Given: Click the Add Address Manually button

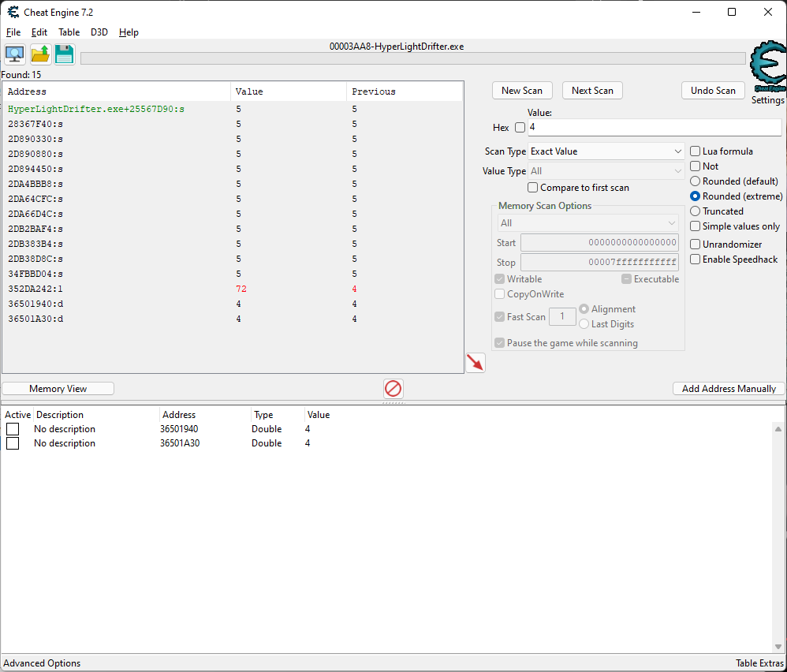Looking at the screenshot, I should point(729,389).
